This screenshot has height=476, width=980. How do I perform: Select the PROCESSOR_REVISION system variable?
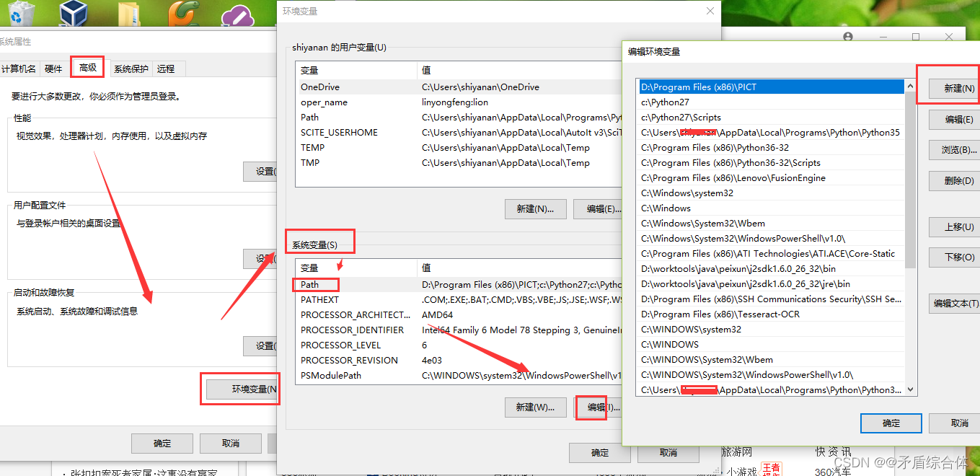[x=459, y=360]
